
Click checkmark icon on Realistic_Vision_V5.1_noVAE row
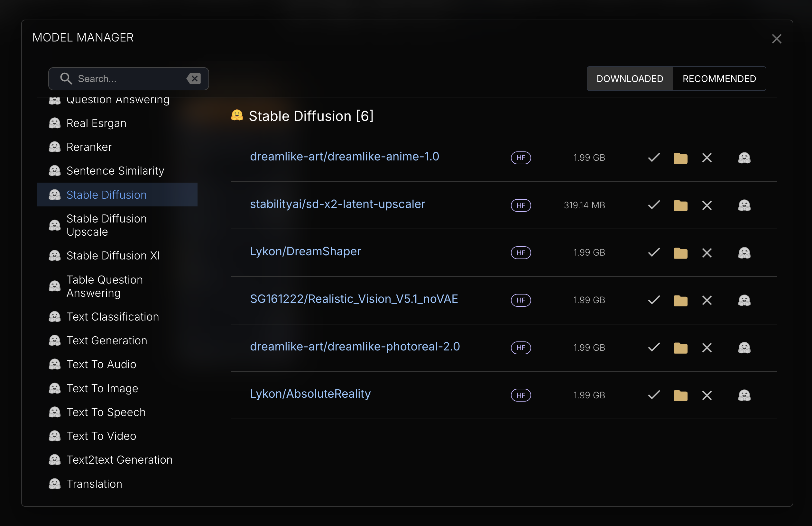pyautogui.click(x=654, y=300)
